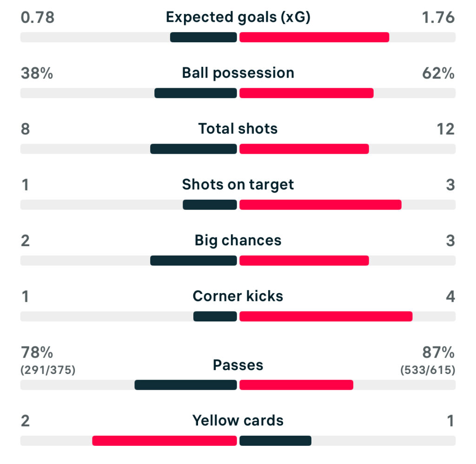Click the Expected goals (xG) label

(x=238, y=17)
